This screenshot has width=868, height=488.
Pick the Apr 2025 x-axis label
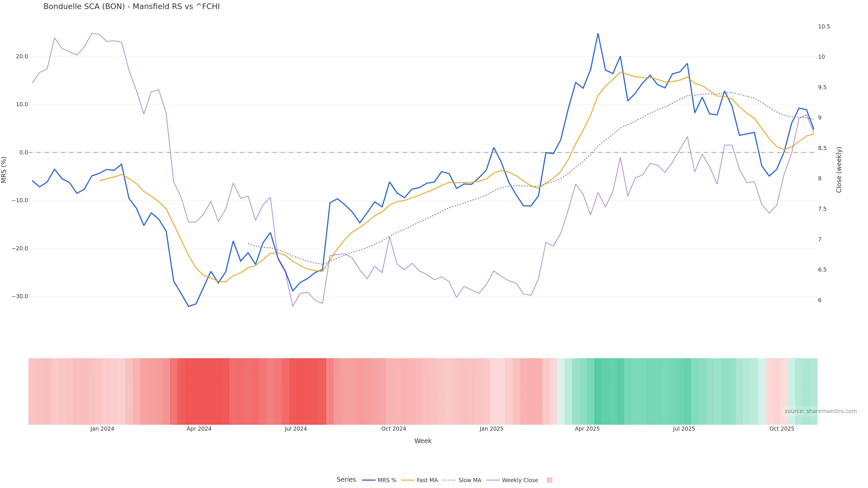587,429
